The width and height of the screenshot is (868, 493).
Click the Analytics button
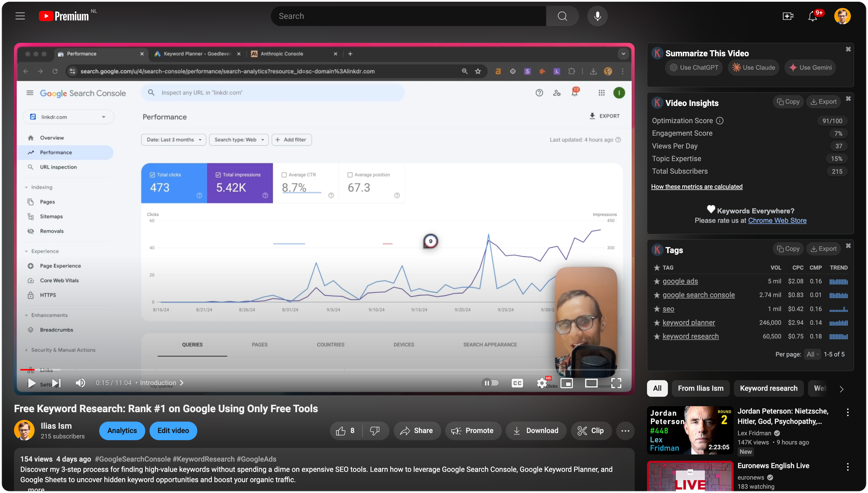click(122, 431)
